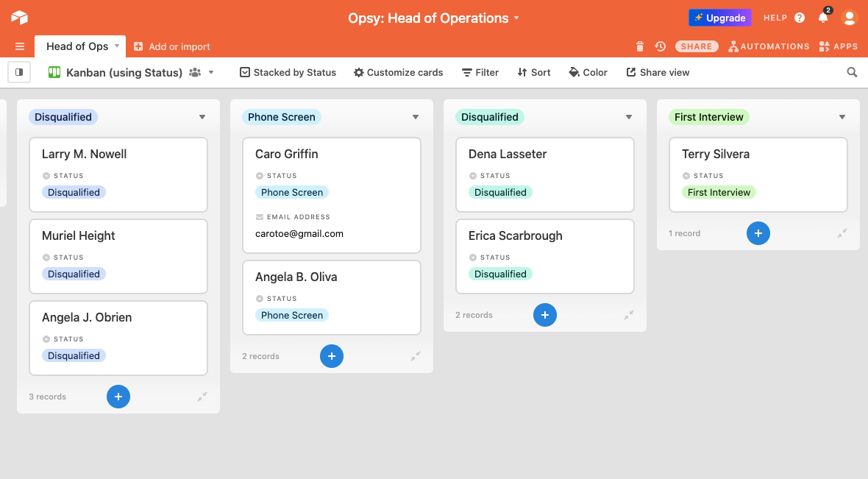
Task: View notifications bell
Action: (823, 18)
